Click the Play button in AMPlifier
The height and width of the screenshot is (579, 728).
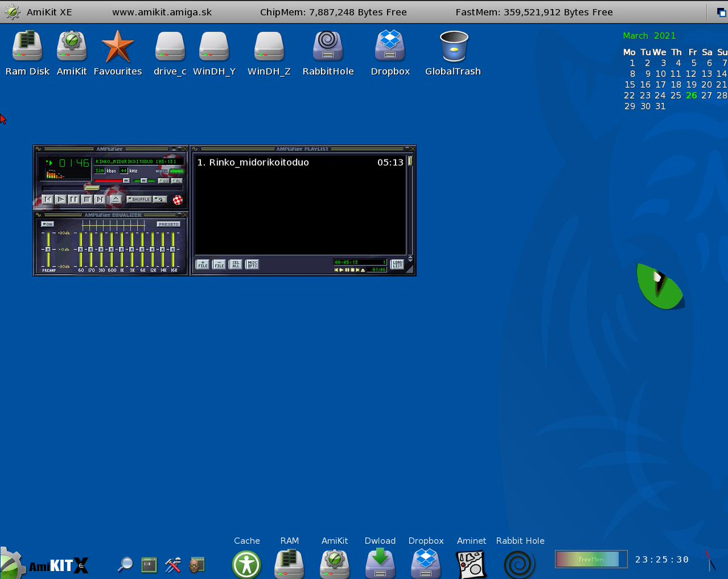click(x=61, y=199)
